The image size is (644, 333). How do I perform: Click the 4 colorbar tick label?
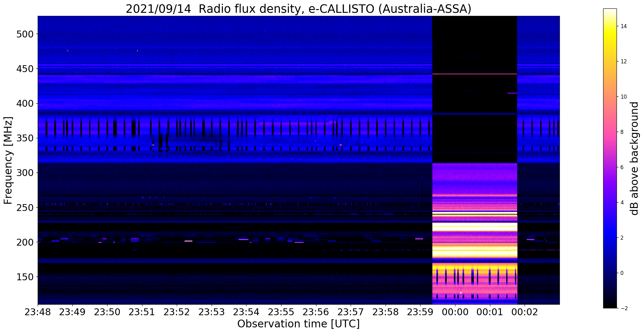[x=622, y=203]
